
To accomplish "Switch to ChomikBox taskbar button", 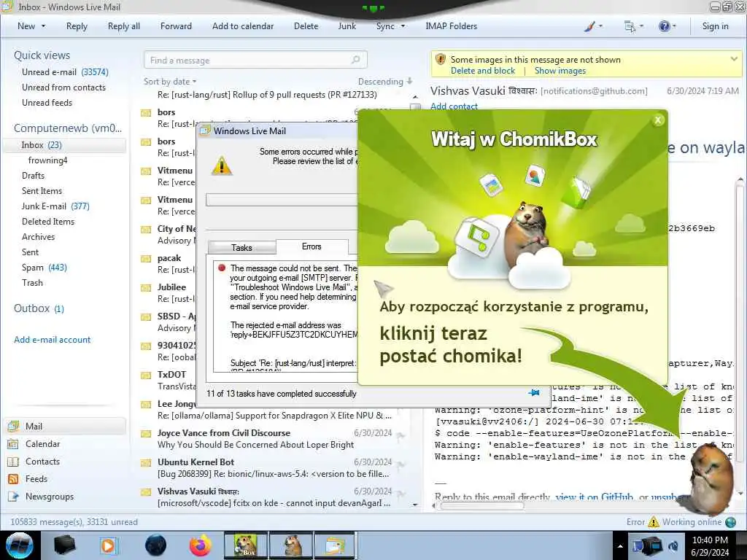I will 247,545.
